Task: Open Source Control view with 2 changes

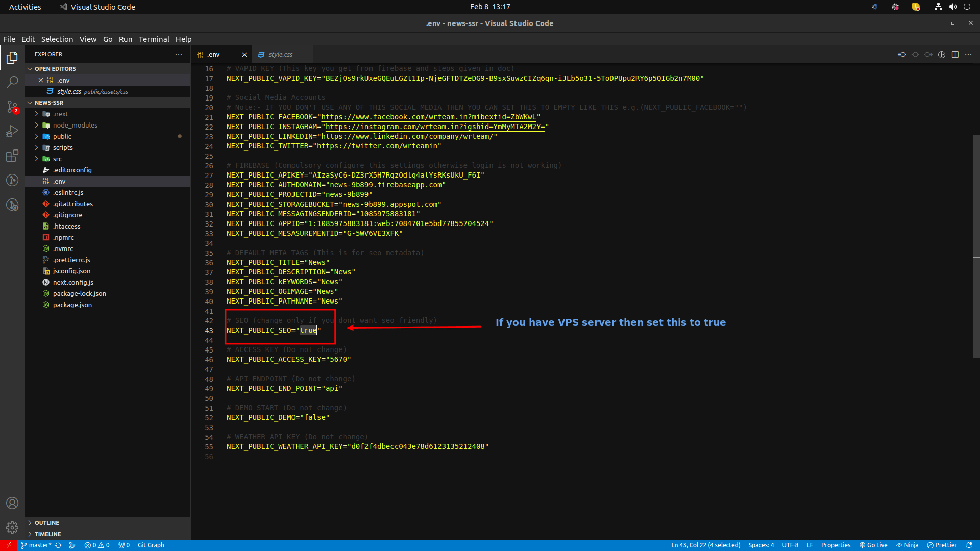Action: [x=12, y=107]
